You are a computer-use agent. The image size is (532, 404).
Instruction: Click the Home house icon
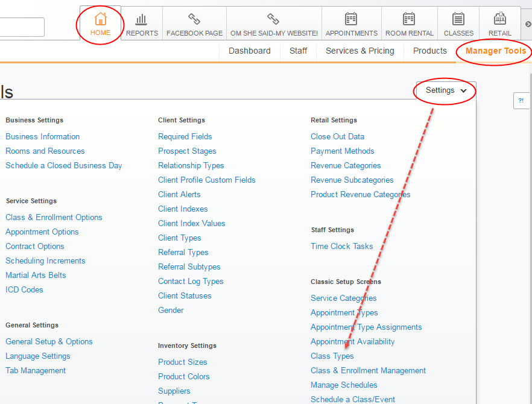(x=100, y=19)
